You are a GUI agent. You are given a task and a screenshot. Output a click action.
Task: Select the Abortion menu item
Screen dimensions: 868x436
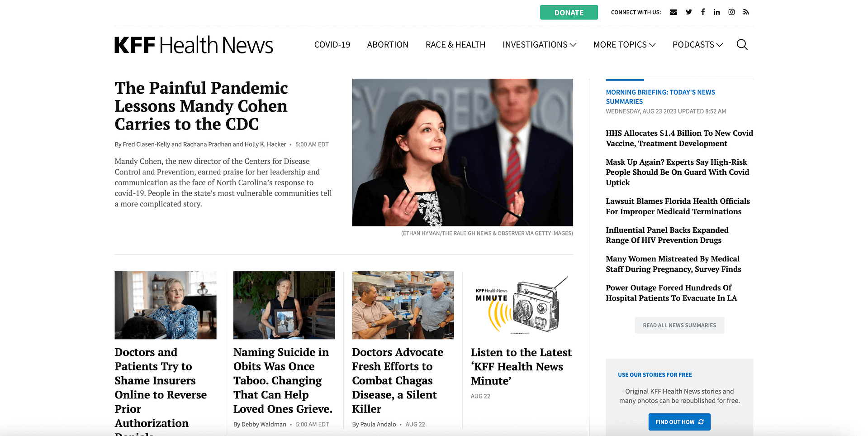388,44
